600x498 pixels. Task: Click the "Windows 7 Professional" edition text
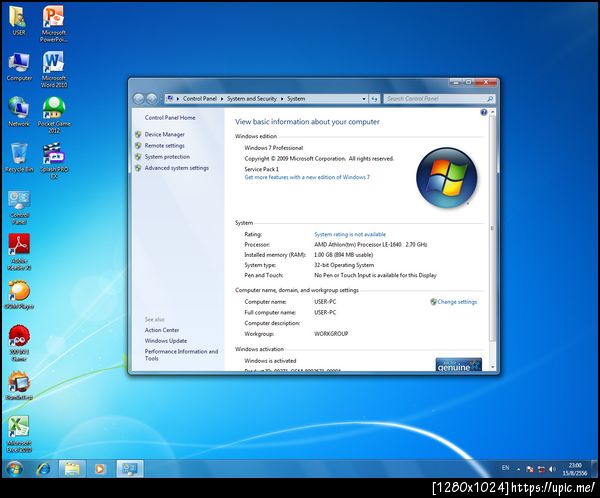tap(274, 148)
